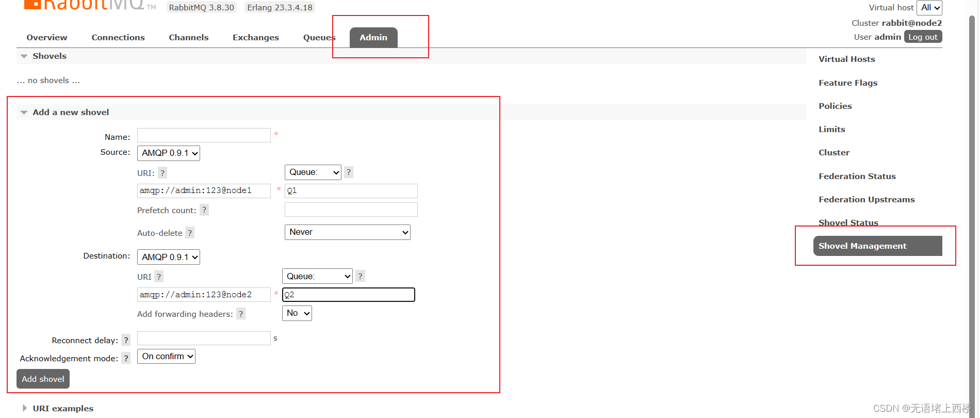980x418 pixels.
Task: Click the cluster name rabbit@node2
Action: (912, 23)
